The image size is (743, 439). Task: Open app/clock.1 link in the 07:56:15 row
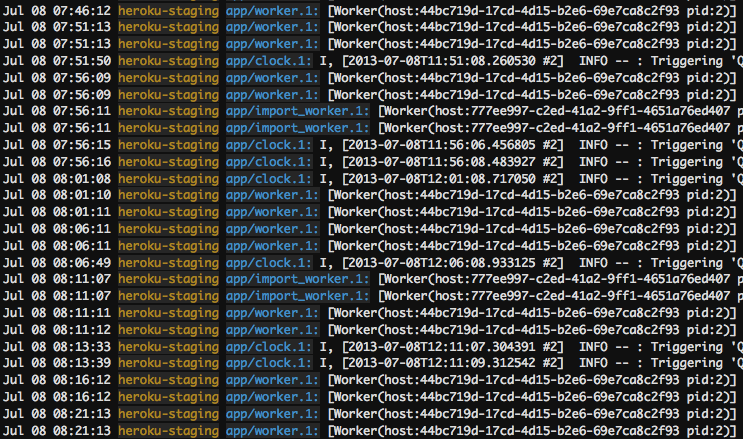click(x=269, y=145)
